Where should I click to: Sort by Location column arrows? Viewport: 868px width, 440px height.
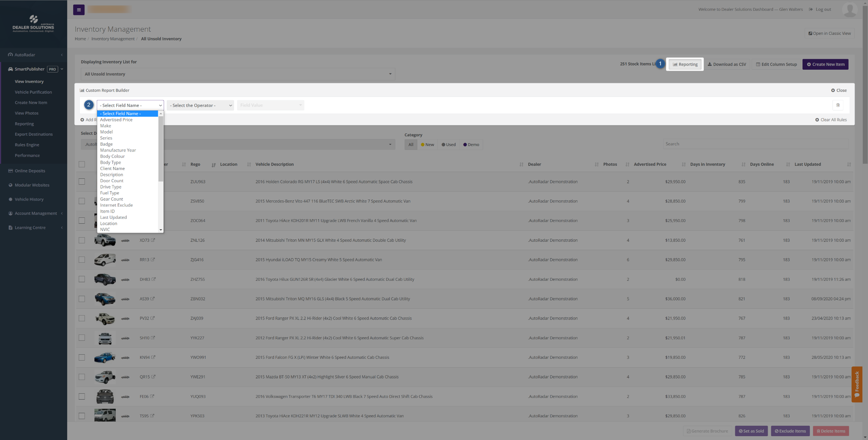(x=249, y=165)
